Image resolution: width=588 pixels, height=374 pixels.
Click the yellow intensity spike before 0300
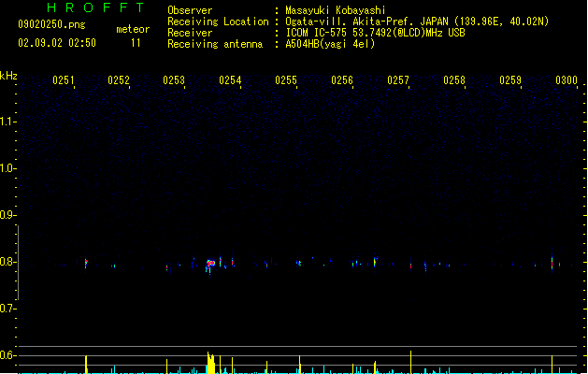(552, 365)
